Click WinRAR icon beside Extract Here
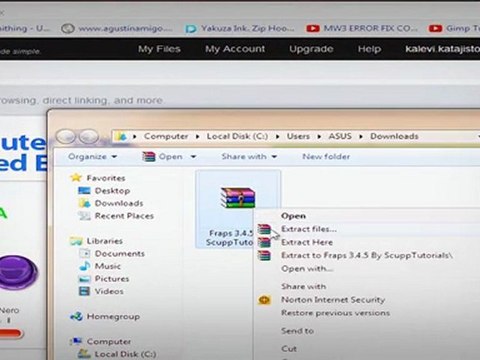 click(x=264, y=242)
